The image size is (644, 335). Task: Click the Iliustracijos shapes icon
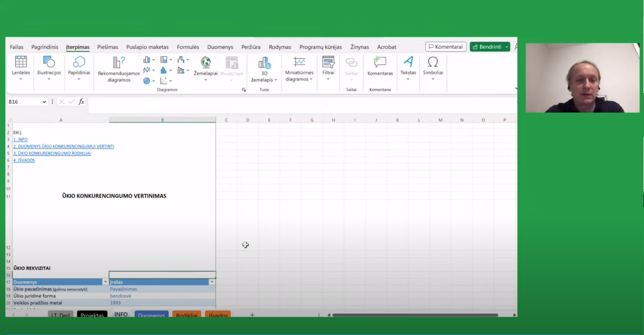49,62
